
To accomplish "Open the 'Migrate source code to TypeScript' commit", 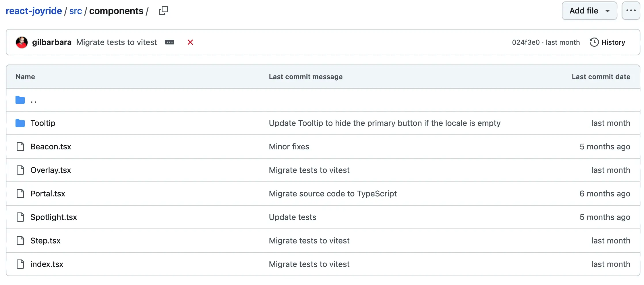I will [x=332, y=194].
